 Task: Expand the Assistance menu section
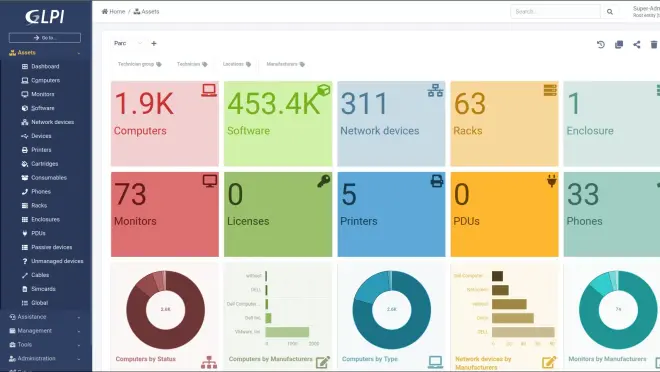pos(45,317)
